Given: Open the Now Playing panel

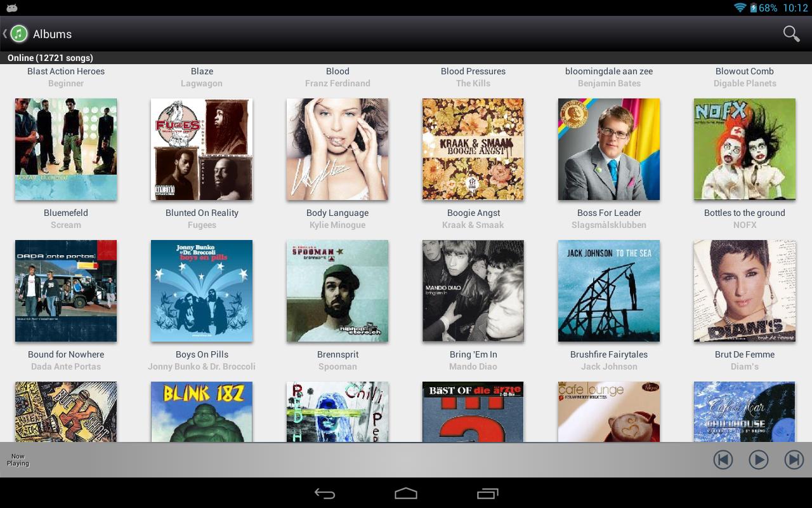Looking at the screenshot, I should pos(18,460).
